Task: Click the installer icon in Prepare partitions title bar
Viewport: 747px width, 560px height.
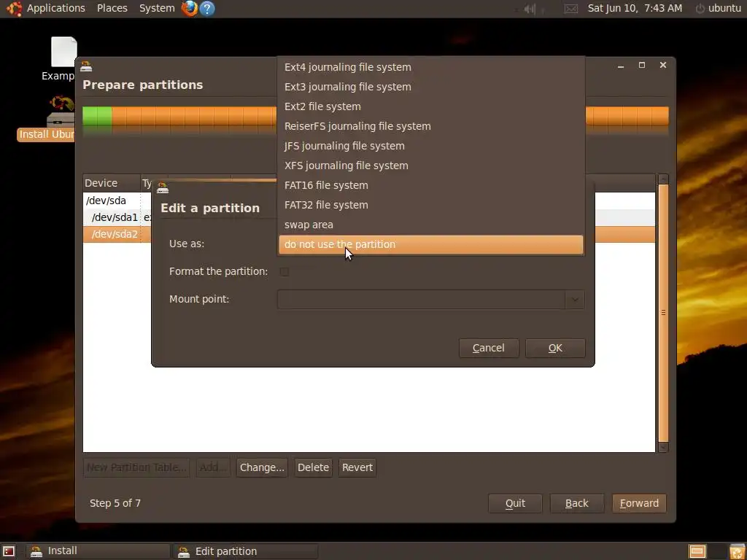Action: [x=86, y=65]
